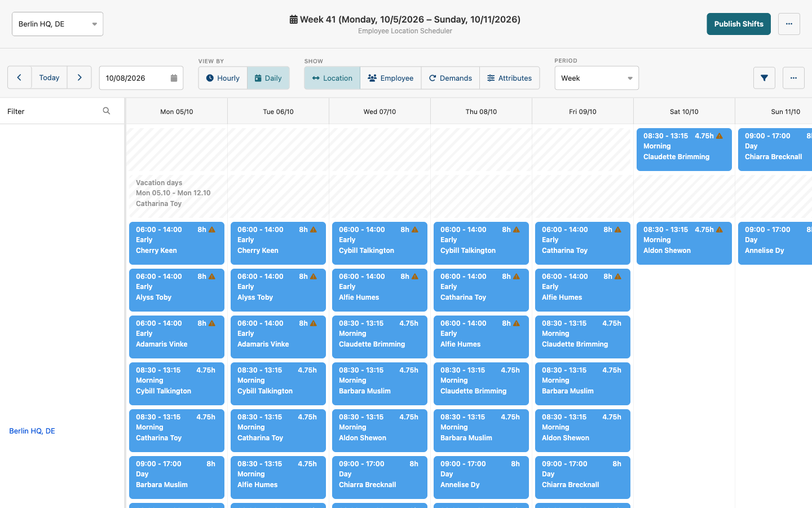812x508 pixels.
Task: Click warning icon on Thursday Alfie Humes shift
Action: tap(517, 323)
